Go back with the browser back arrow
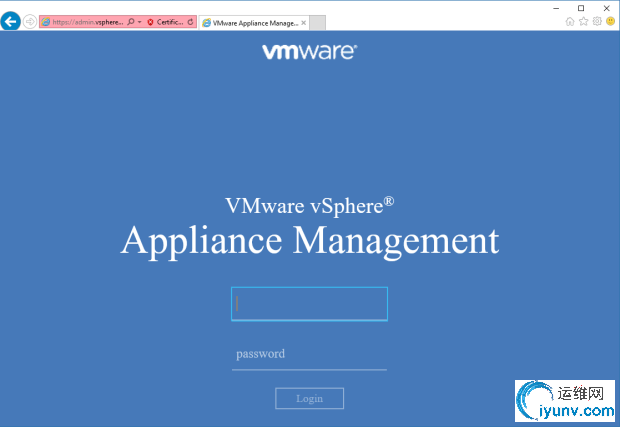Image resolution: width=620 pixels, height=427 pixels. 10,21
